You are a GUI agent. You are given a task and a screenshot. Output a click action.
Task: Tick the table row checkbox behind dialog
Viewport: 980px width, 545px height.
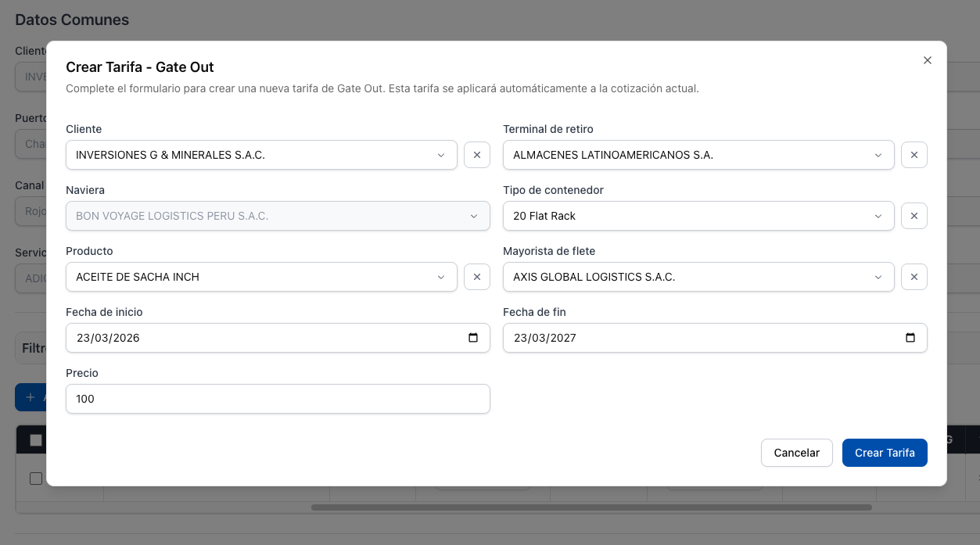tap(36, 478)
